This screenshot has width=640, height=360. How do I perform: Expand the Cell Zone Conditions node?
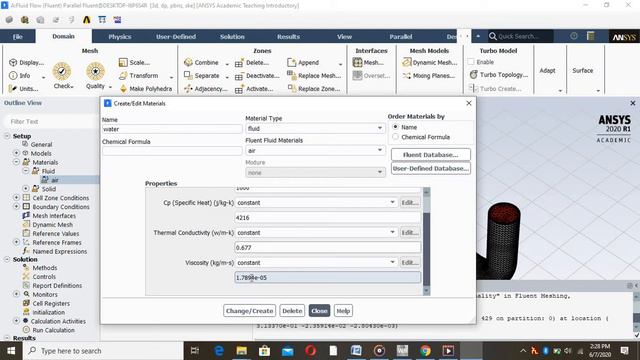pyautogui.click(x=16, y=198)
